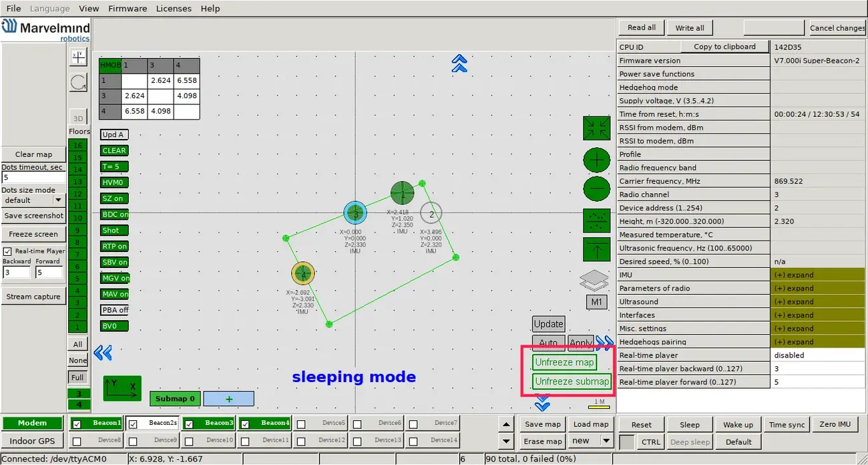The height and width of the screenshot is (465, 868).
Task: Toggle the Beacon1 checkbox
Action: click(77, 424)
